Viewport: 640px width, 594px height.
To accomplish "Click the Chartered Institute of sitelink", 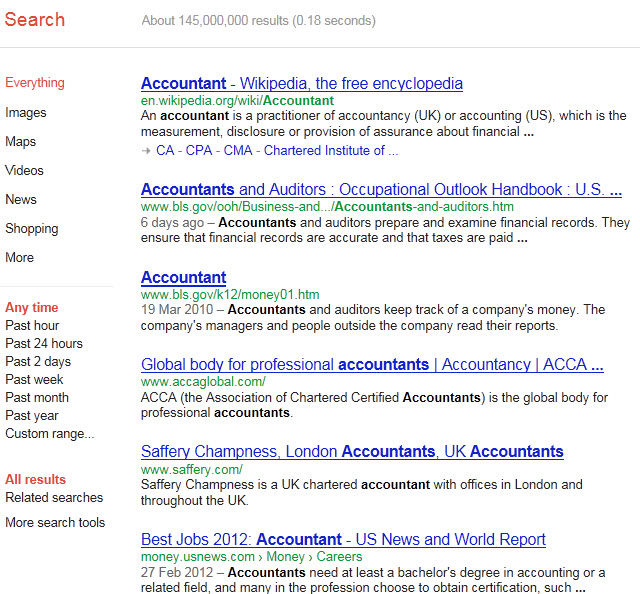I will [331, 151].
